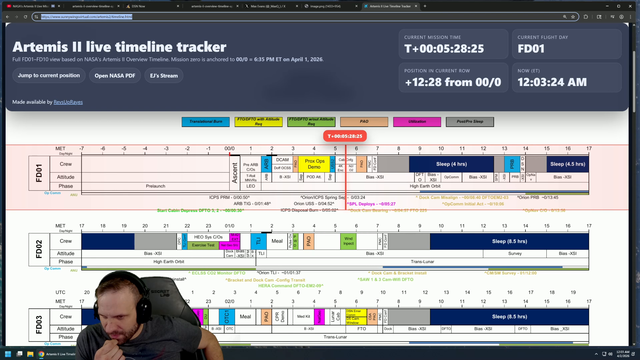
Task: Open the zoom magnifier icon in address bar
Action: click(564, 17)
